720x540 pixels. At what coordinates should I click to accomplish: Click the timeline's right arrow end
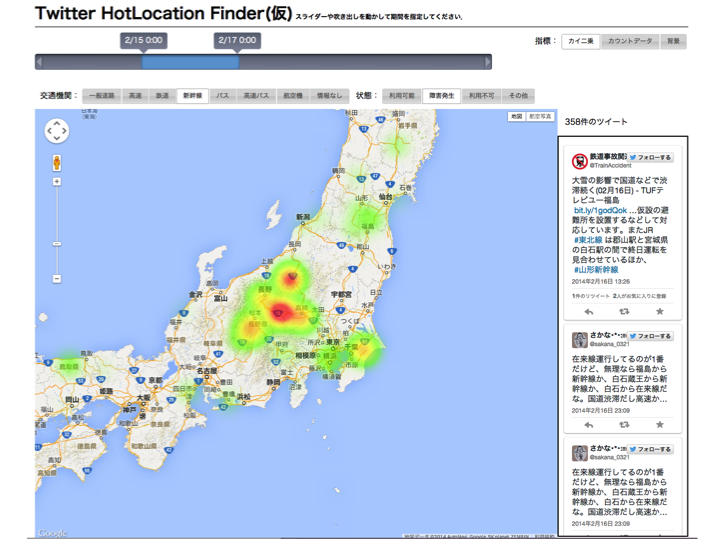click(x=488, y=62)
